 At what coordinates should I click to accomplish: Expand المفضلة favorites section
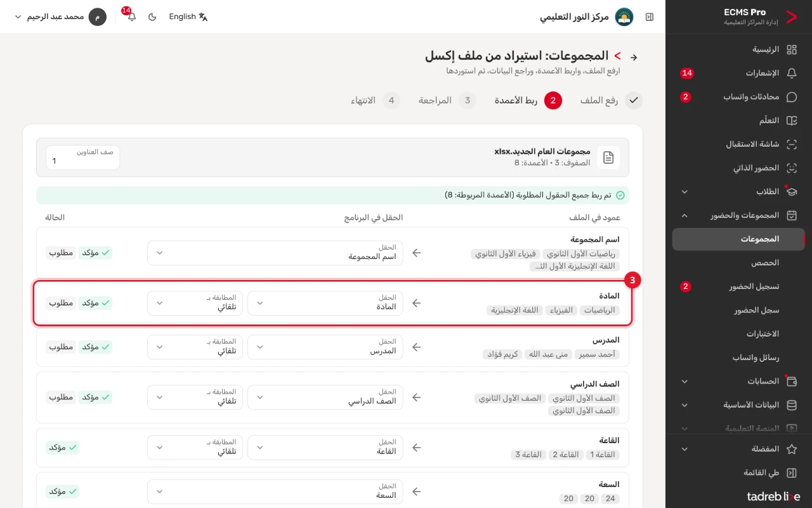738,449
